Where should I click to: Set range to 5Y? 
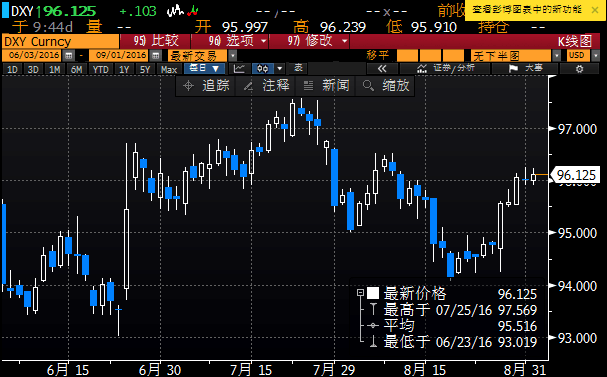click(x=145, y=70)
